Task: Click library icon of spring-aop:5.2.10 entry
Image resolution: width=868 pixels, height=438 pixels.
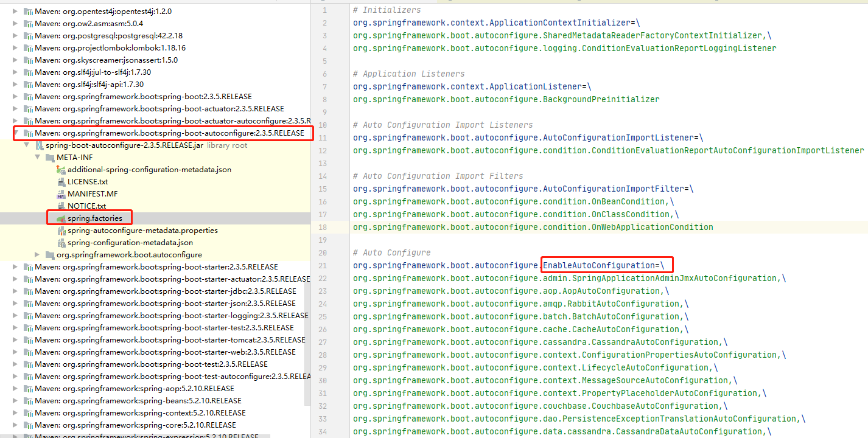Action: 28,389
